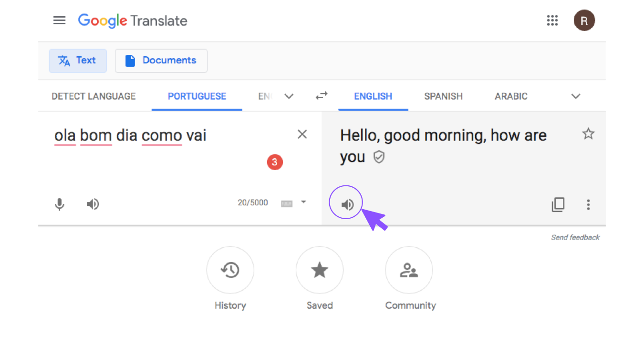Expand input tools dropdown arrow

click(x=303, y=202)
